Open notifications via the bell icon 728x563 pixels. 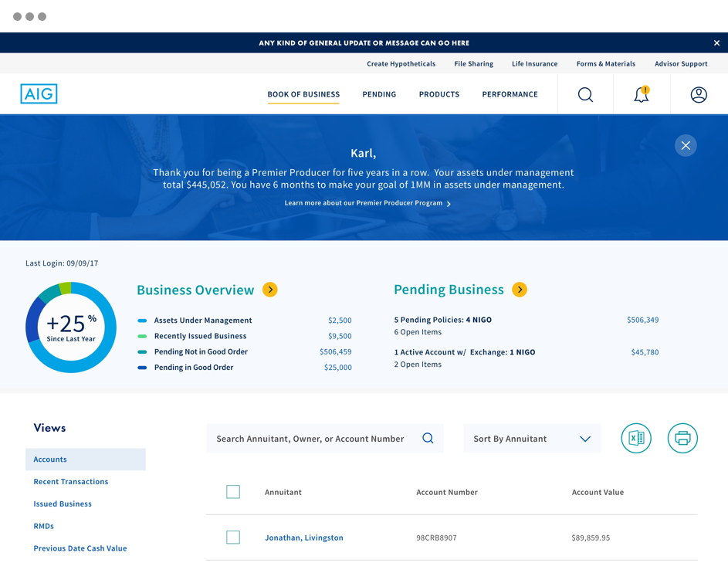pos(641,94)
